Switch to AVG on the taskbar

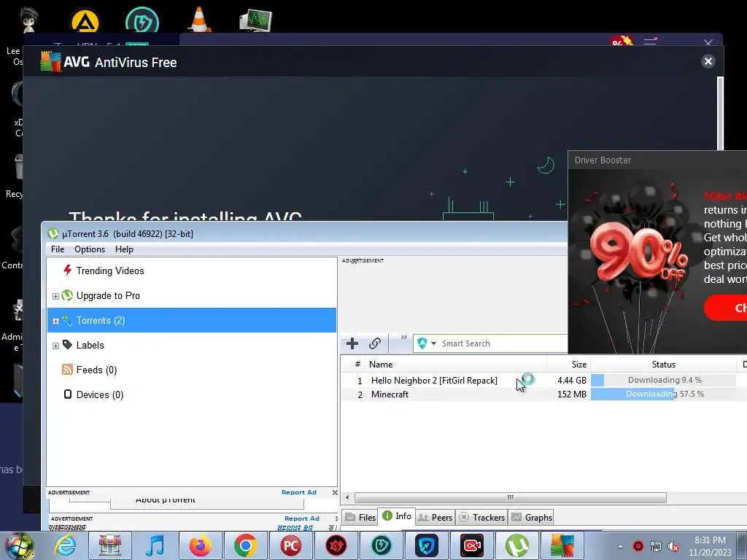coord(562,545)
